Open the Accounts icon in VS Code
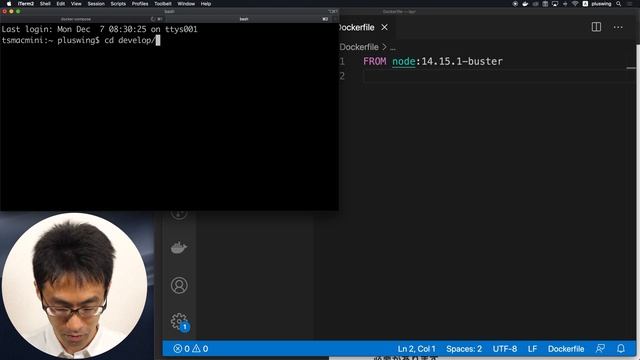Image resolution: width=640 pixels, height=360 pixels. (179, 285)
